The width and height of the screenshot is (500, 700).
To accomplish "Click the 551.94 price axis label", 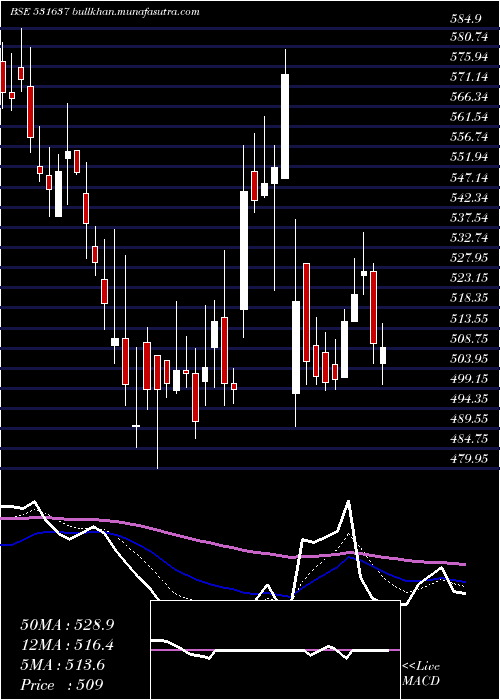I will (469, 157).
